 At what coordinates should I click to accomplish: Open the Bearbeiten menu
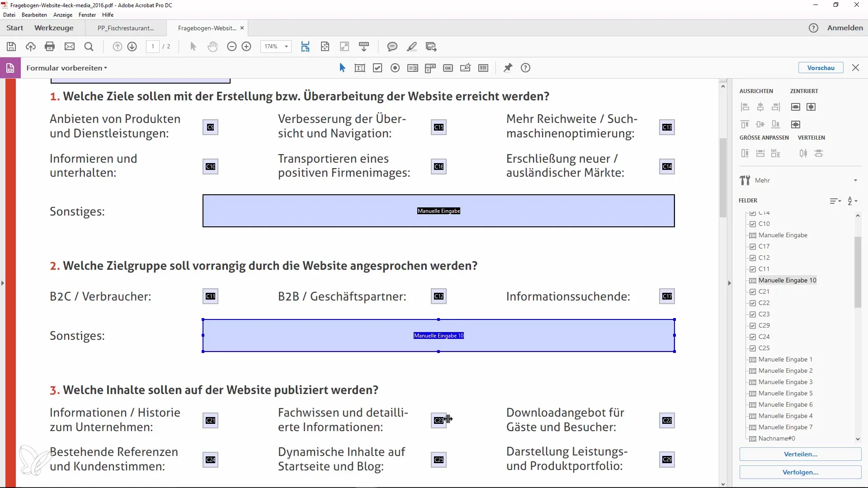point(34,15)
